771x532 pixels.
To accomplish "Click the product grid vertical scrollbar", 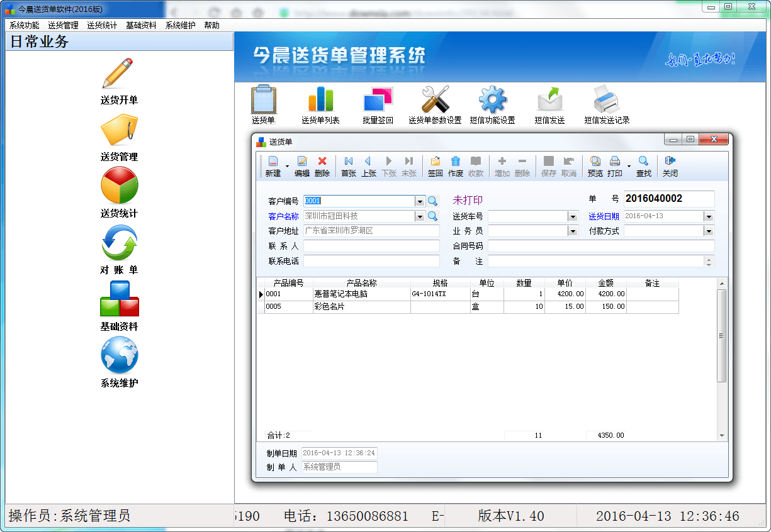I will [x=721, y=336].
